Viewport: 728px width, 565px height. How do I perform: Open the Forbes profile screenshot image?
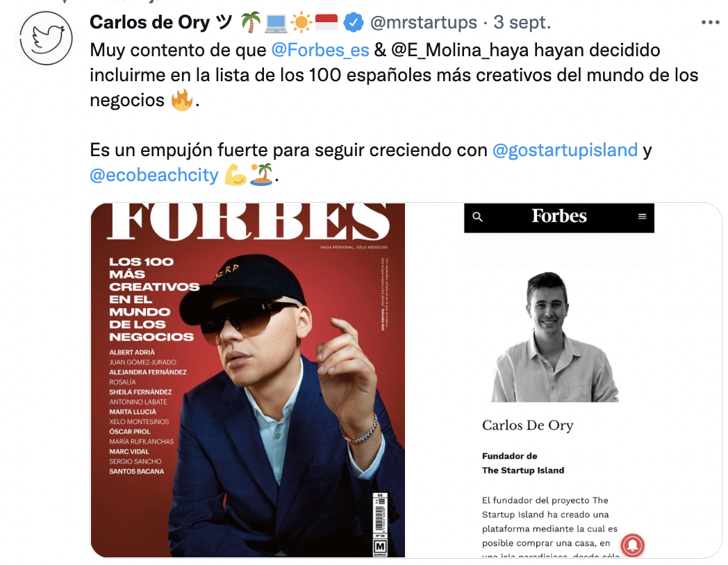pyautogui.click(x=563, y=380)
